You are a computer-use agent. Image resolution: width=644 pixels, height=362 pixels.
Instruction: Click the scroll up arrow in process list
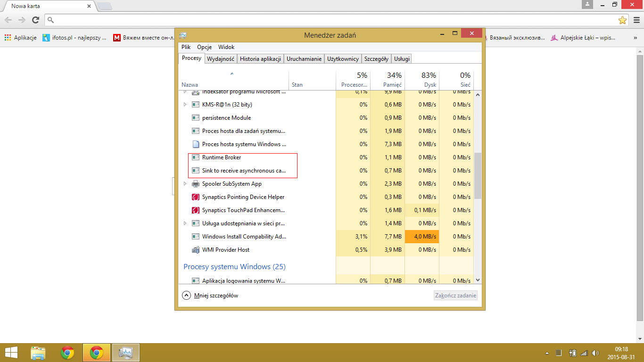coord(478,95)
